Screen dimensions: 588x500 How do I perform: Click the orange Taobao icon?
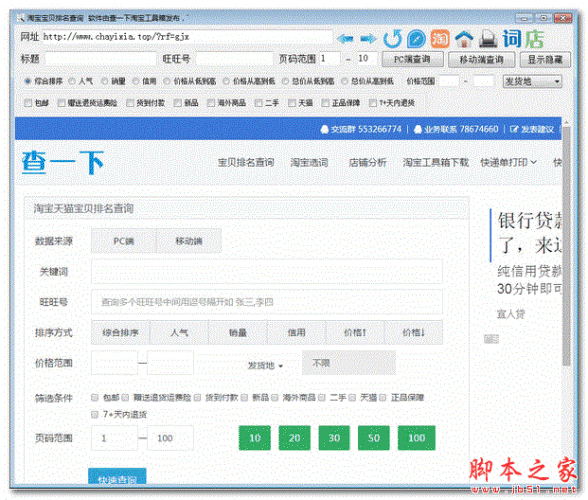(440, 38)
